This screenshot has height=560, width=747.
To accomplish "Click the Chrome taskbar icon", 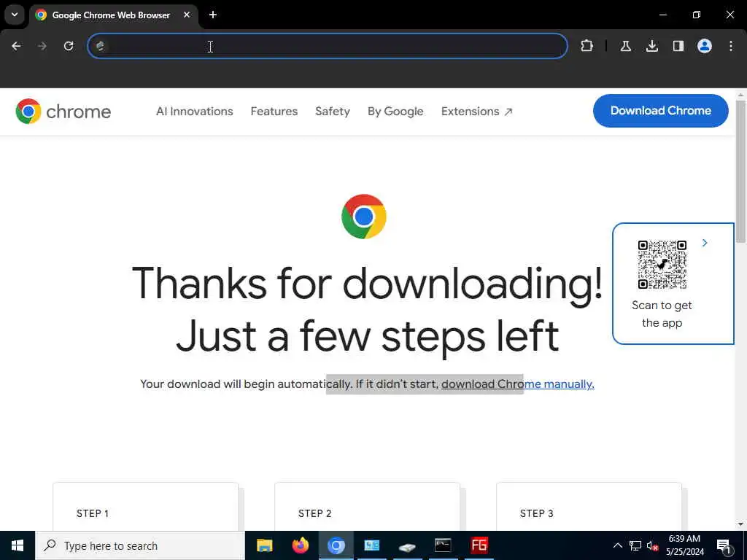I will pos(336,545).
